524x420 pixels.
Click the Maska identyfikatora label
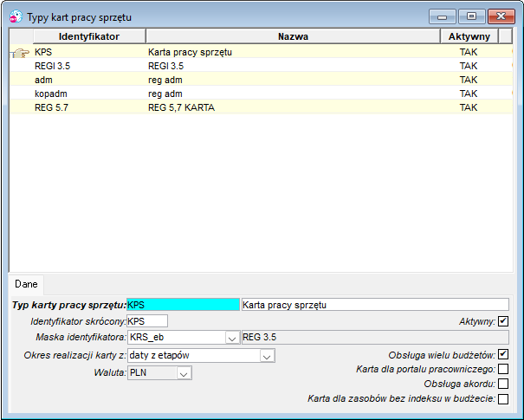pyautogui.click(x=81, y=337)
